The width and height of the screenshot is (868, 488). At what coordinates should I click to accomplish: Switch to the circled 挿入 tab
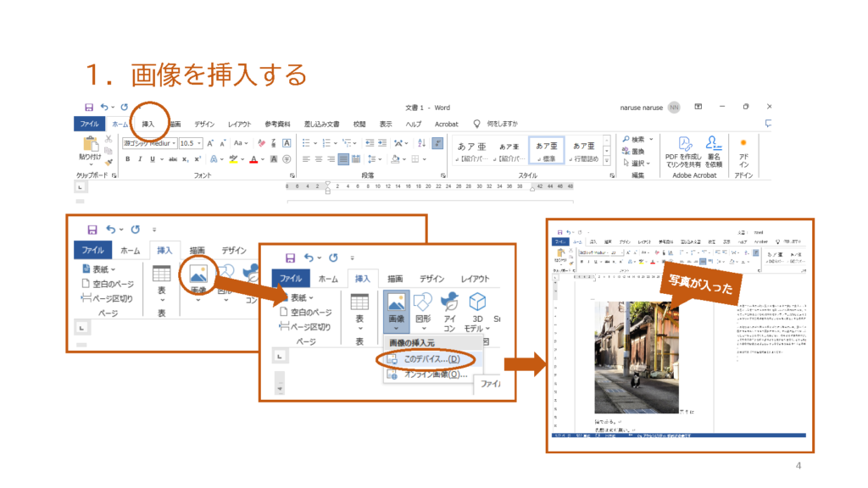point(148,124)
